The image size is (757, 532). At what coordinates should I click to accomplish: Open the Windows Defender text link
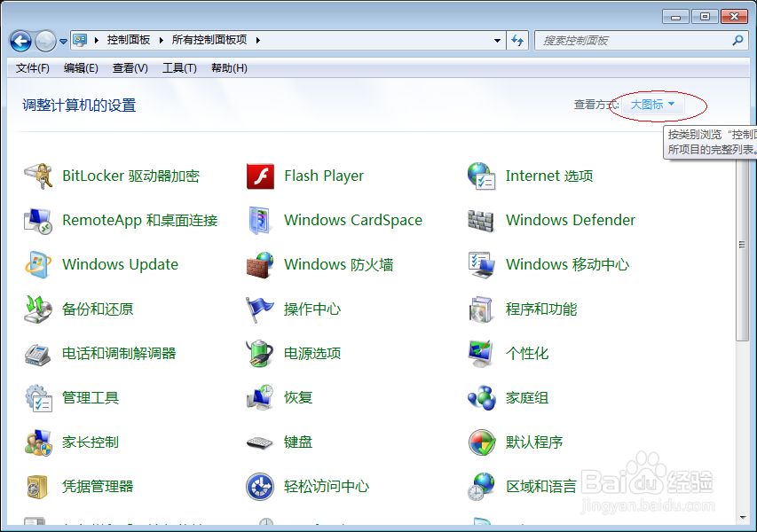pos(571,221)
